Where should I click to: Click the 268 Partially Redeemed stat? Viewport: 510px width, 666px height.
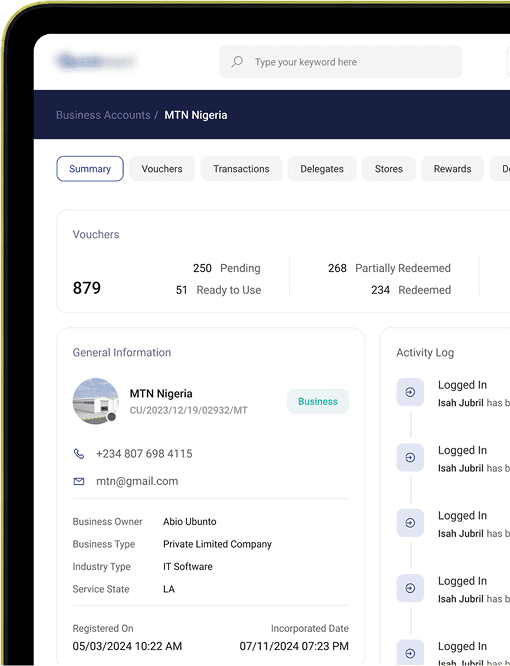[x=389, y=268]
